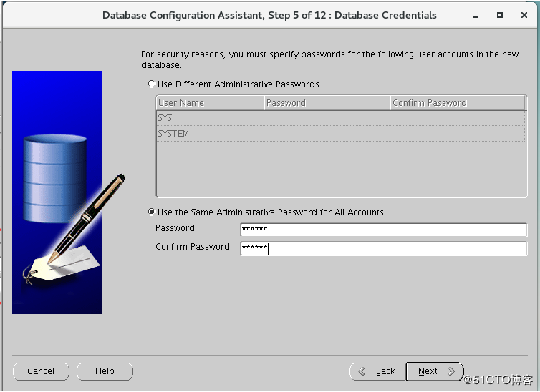The width and height of the screenshot is (540, 392).
Task: Click the SYS row password cell
Action: (327, 118)
